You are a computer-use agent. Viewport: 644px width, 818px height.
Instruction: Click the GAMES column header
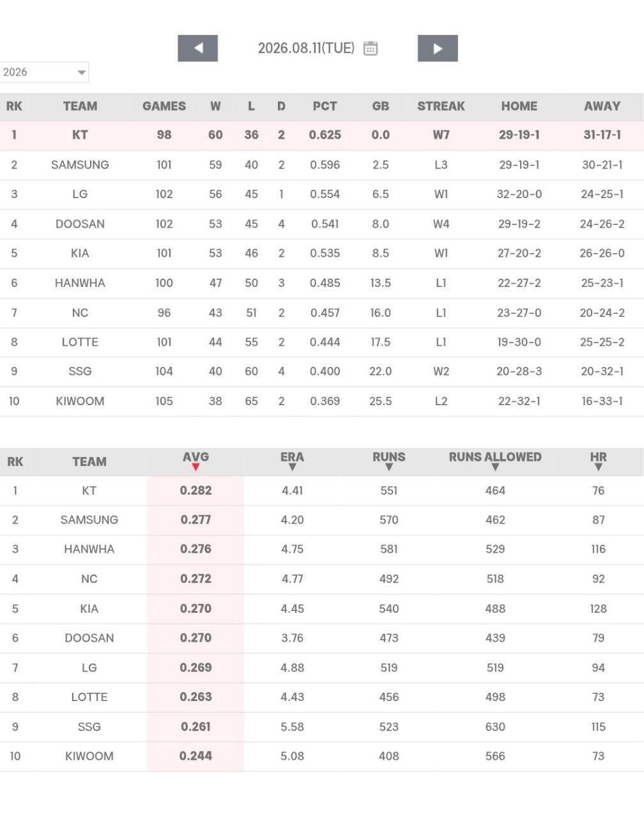point(164,107)
